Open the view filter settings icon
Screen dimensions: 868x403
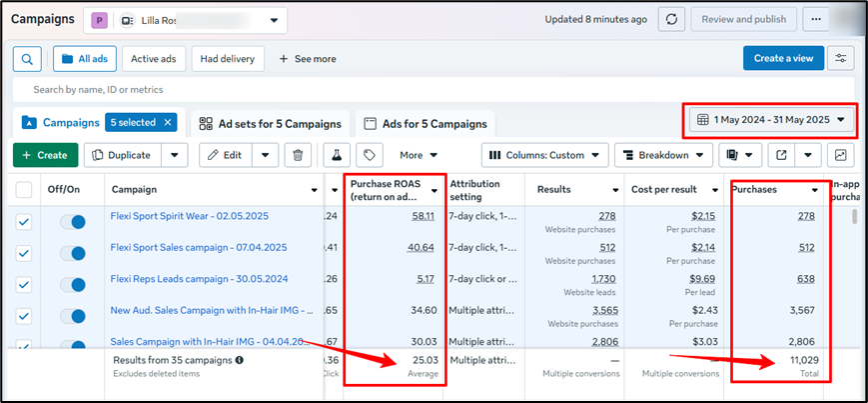840,58
